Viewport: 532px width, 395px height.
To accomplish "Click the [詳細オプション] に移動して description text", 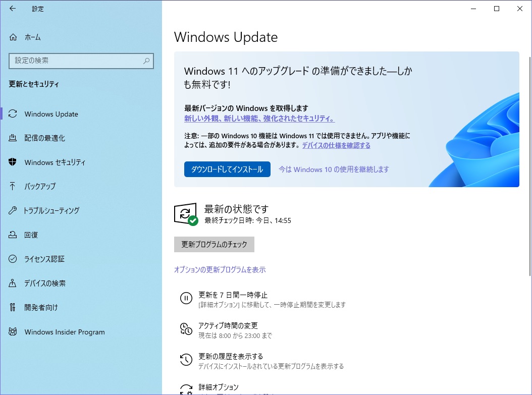I will click(272, 305).
